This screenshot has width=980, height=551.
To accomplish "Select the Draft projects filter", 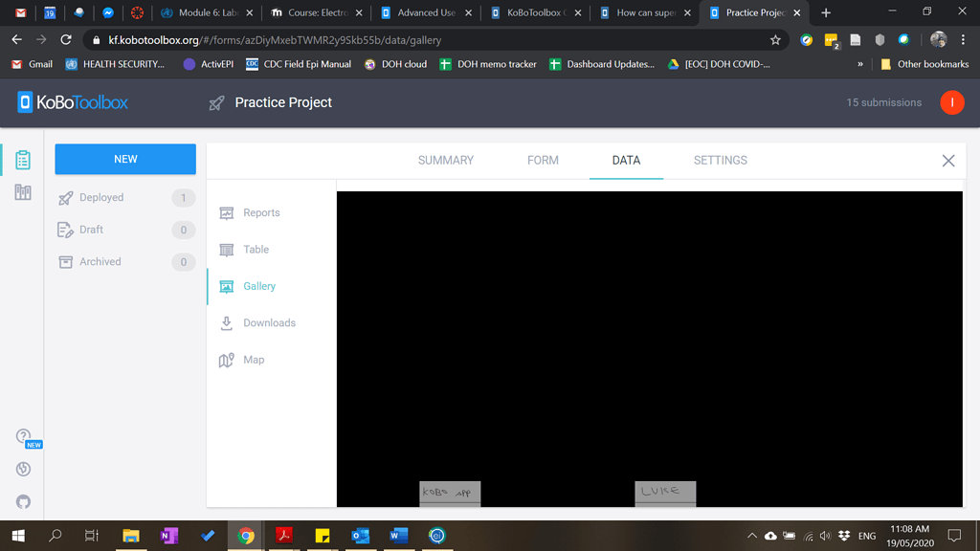I will [x=91, y=230].
